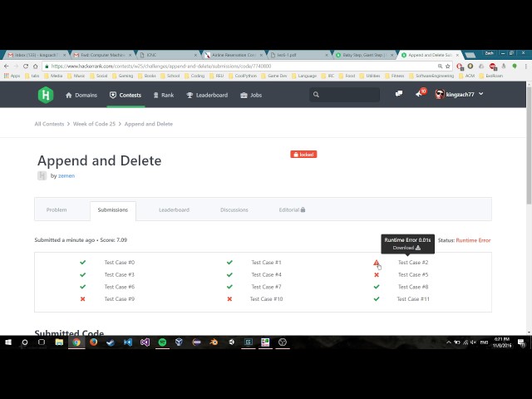Click the browser address bar URL
This screenshot has width=532, height=399.
[161, 66]
